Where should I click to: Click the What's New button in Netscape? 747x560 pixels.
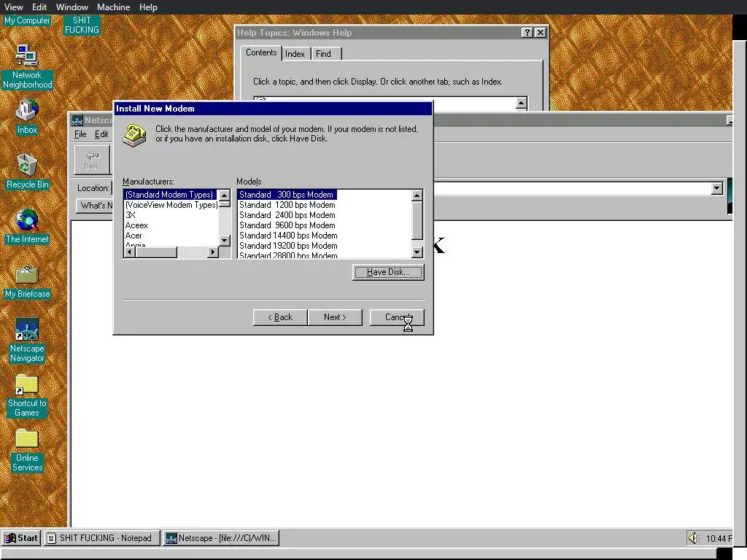94,206
